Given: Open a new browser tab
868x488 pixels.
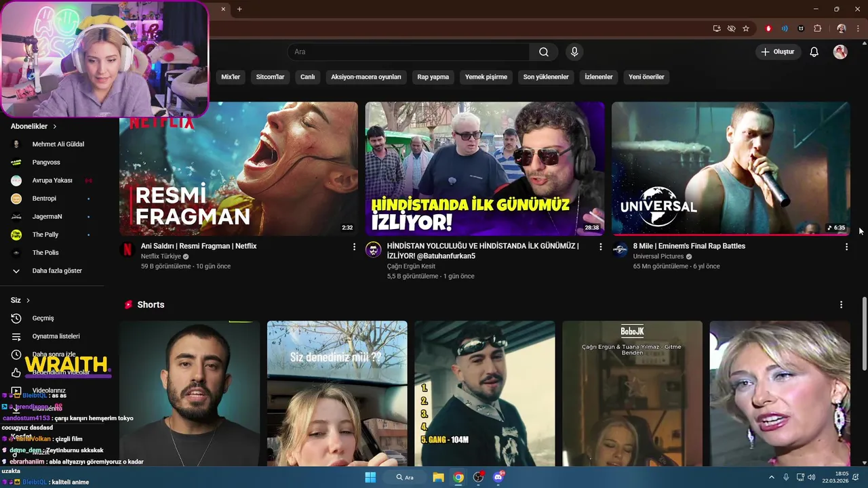Looking at the screenshot, I should [x=239, y=9].
